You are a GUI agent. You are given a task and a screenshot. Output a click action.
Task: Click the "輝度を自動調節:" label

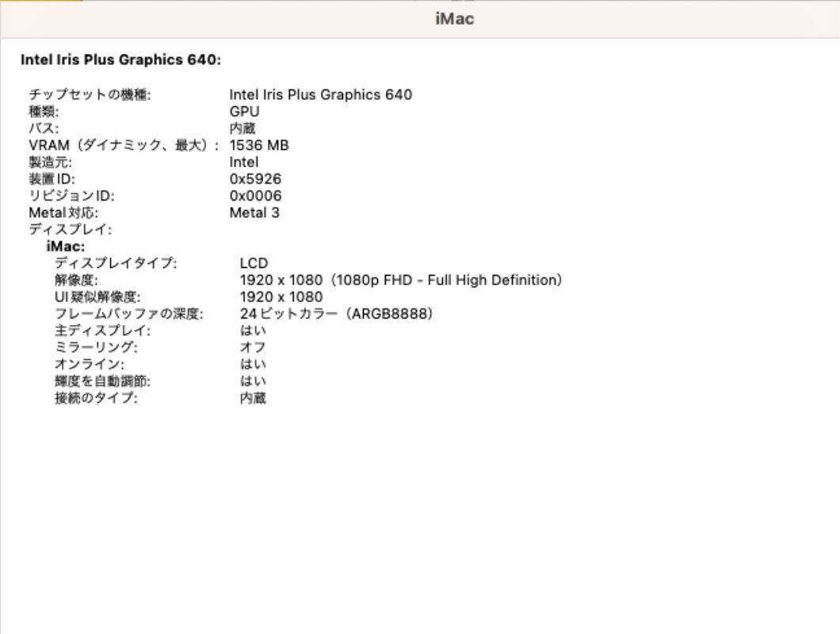[103, 381]
